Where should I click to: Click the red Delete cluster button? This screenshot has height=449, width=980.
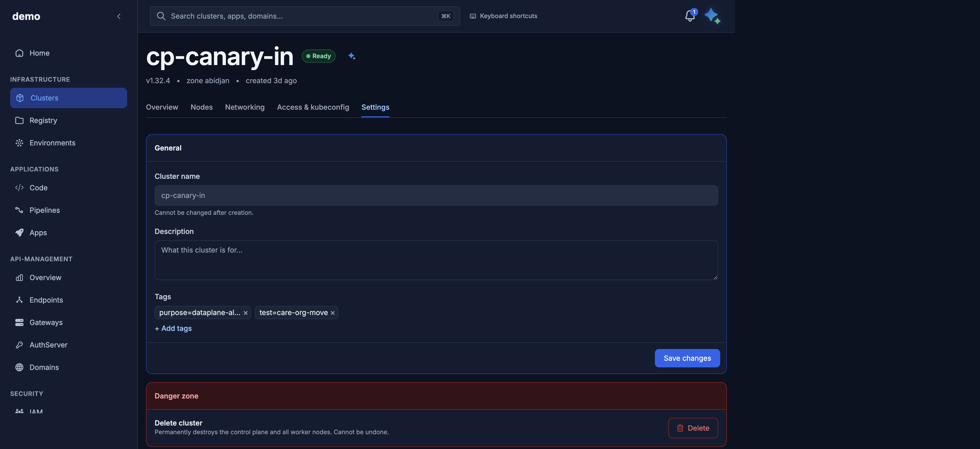[x=693, y=428]
